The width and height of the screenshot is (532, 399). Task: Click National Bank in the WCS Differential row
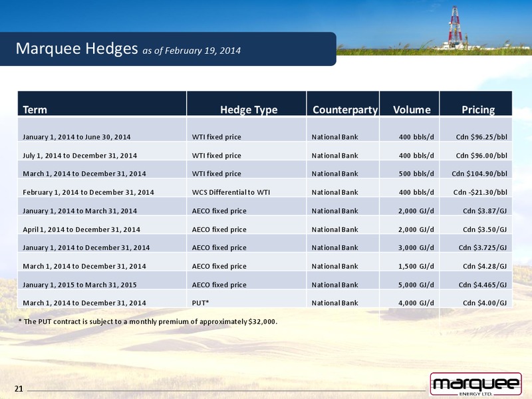335,192
